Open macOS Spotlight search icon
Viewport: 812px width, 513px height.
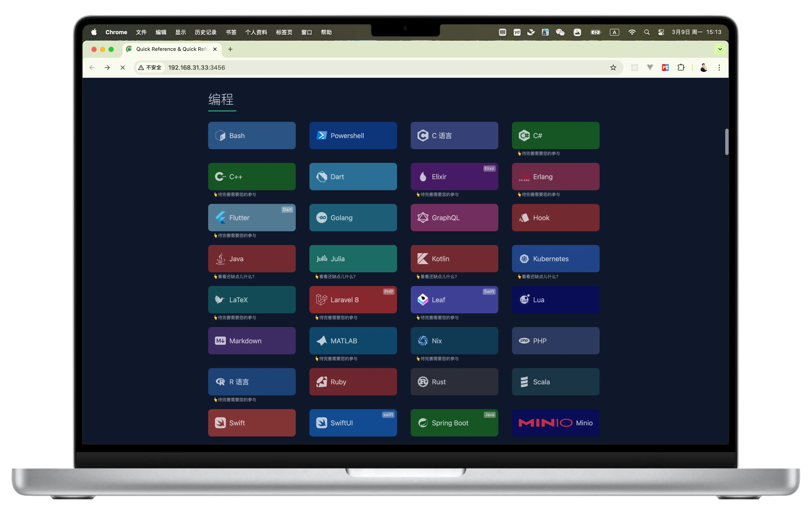pos(646,32)
